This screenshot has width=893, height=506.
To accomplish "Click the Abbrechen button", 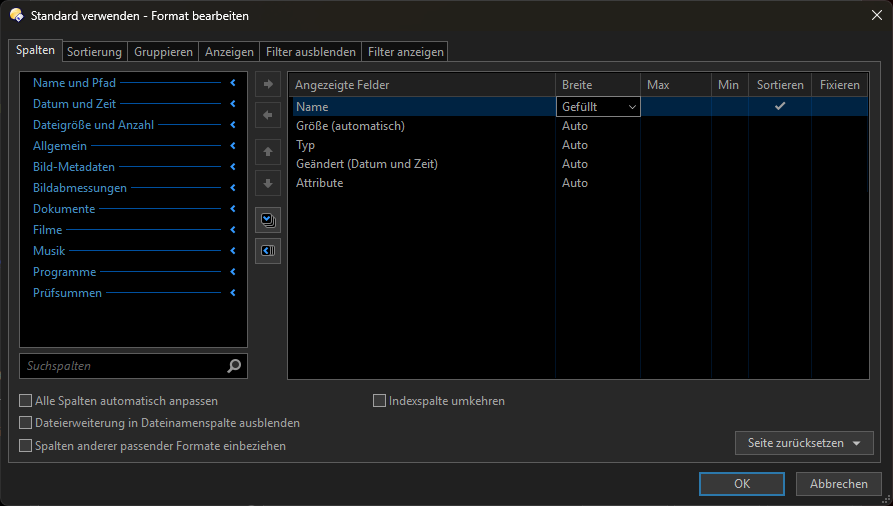I will click(838, 484).
